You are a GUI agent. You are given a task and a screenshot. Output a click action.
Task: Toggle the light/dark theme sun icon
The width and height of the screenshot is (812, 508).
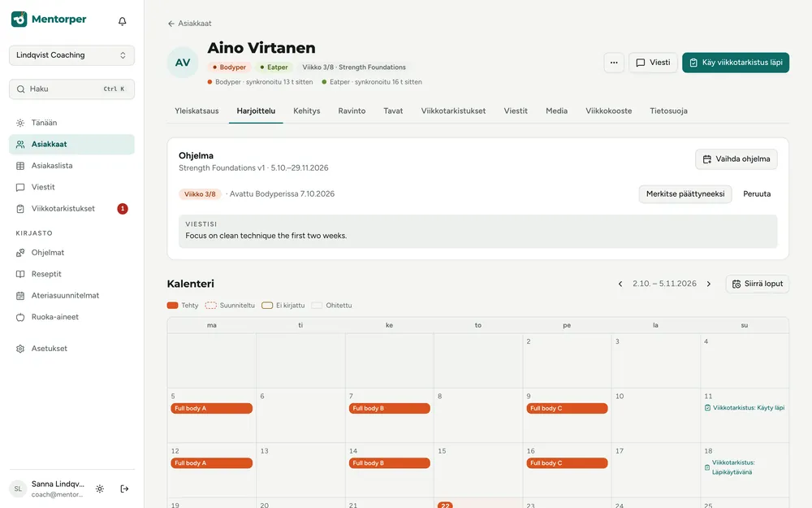pos(100,488)
